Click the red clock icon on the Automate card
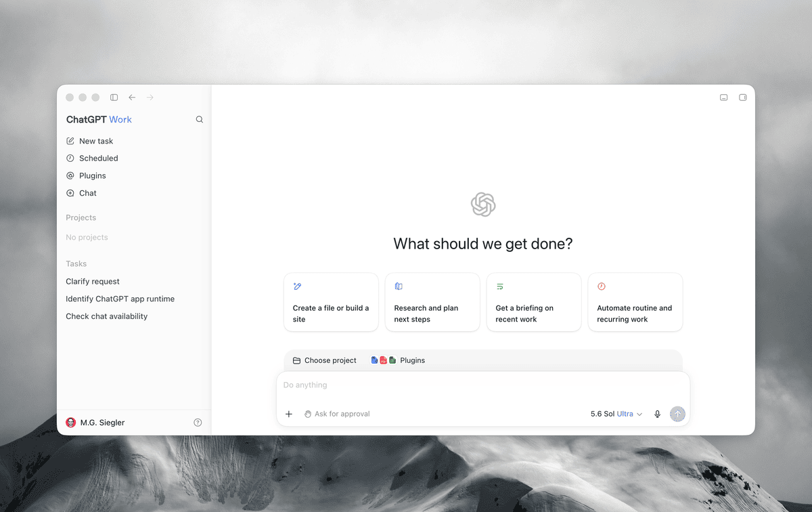812x512 pixels. [602, 286]
